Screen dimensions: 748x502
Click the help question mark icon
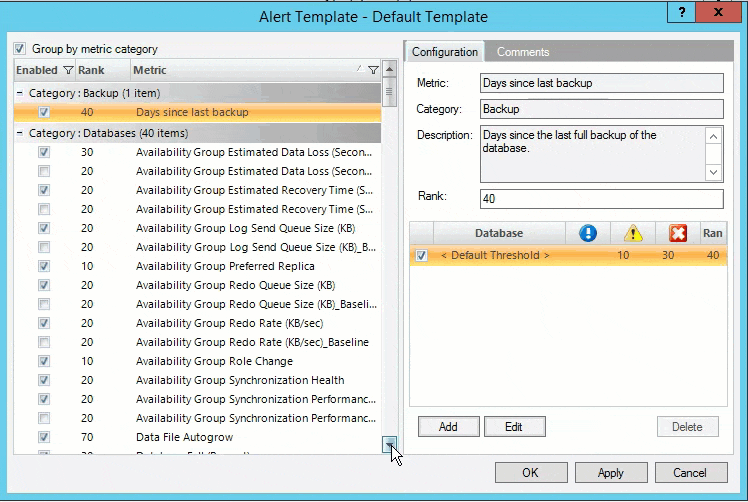click(682, 13)
